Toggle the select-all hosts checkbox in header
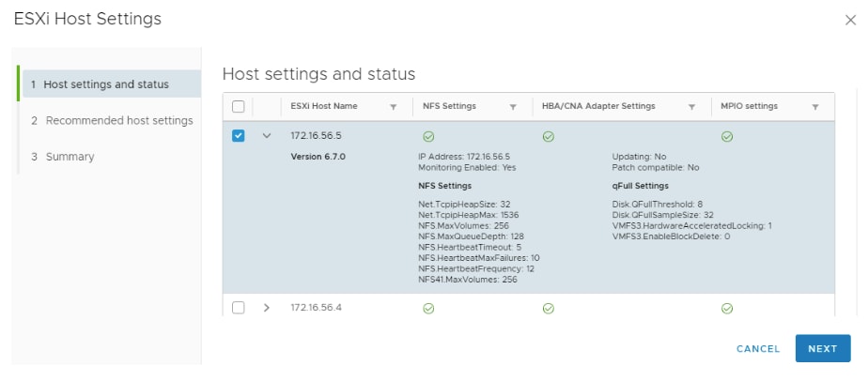Screen dimensions: 868x381 pyautogui.click(x=238, y=106)
